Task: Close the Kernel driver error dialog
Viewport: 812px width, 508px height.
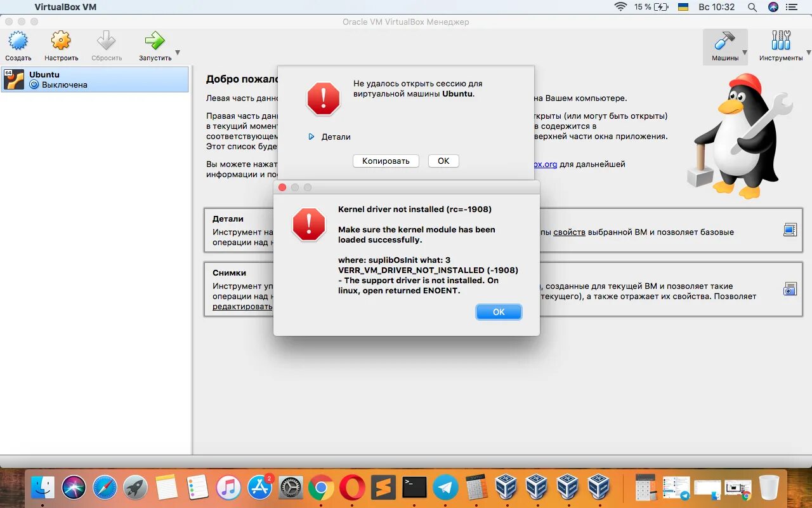Action: tap(282, 187)
